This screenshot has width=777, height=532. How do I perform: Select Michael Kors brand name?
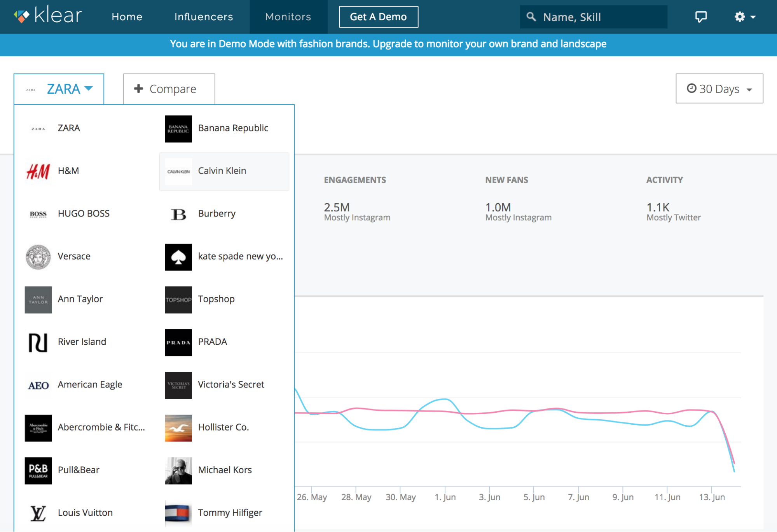click(225, 470)
